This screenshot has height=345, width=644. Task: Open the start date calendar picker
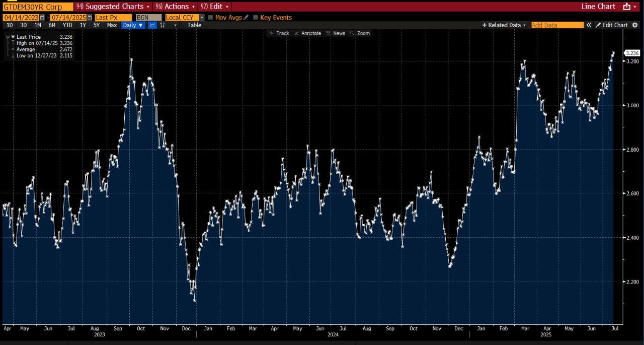coord(42,18)
